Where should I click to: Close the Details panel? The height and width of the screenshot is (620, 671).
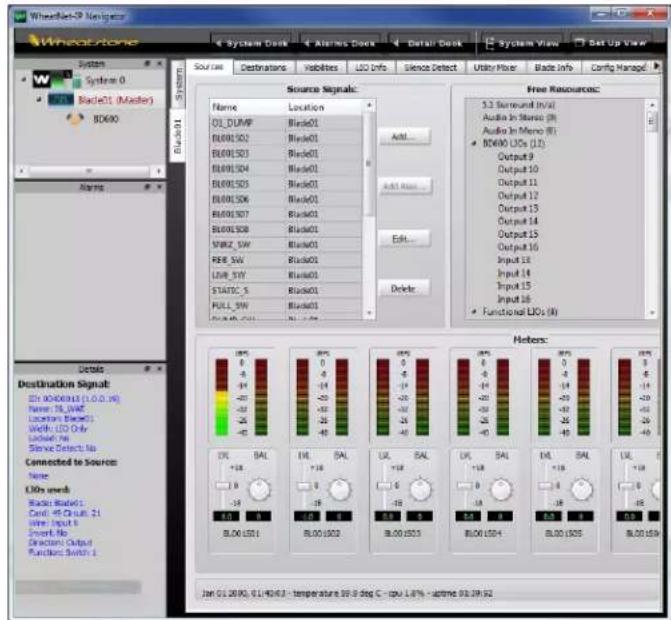tap(159, 368)
